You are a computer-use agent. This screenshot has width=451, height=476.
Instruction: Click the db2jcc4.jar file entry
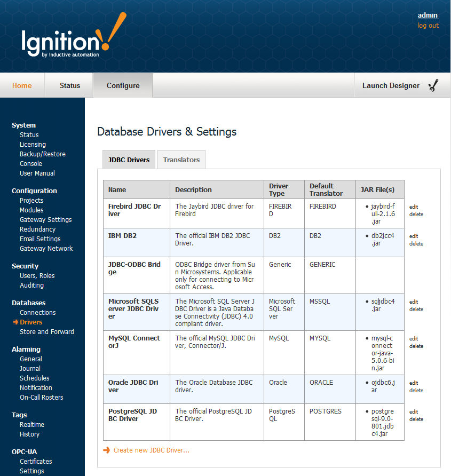383,240
